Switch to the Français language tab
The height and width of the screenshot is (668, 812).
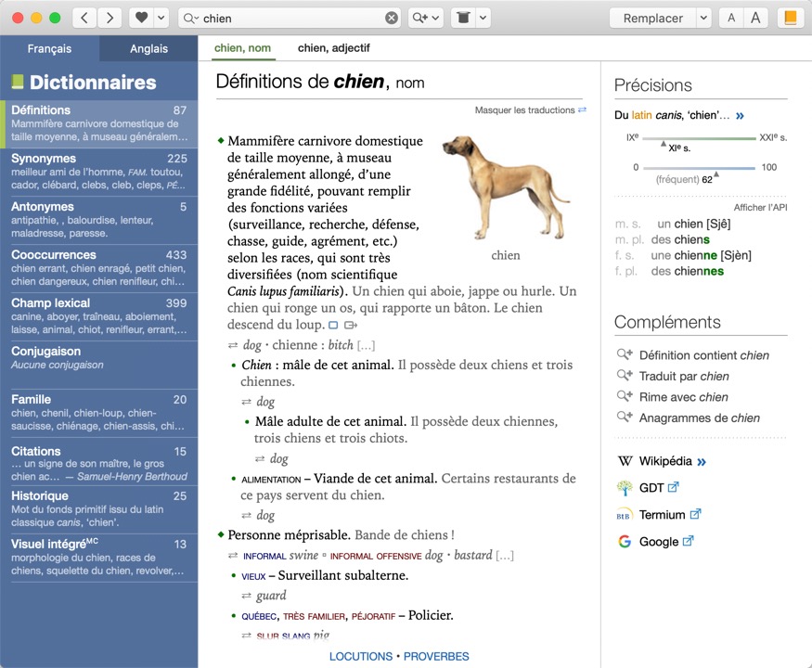(49, 48)
